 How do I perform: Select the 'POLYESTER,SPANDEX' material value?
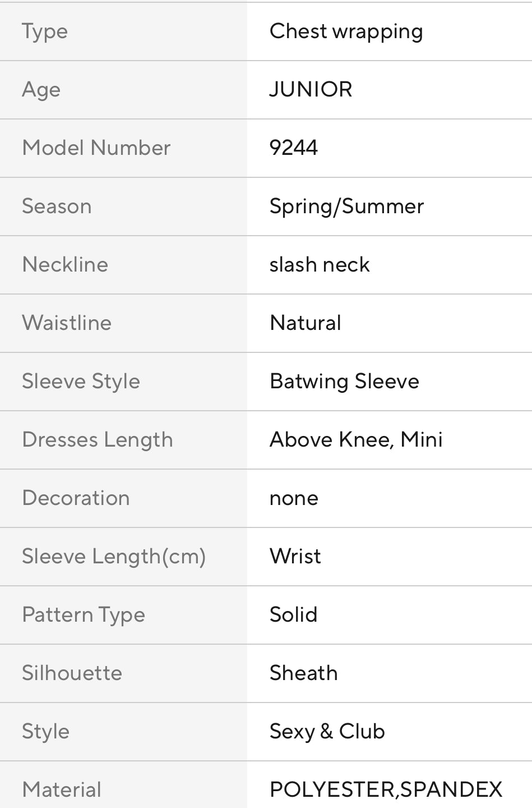click(x=386, y=790)
